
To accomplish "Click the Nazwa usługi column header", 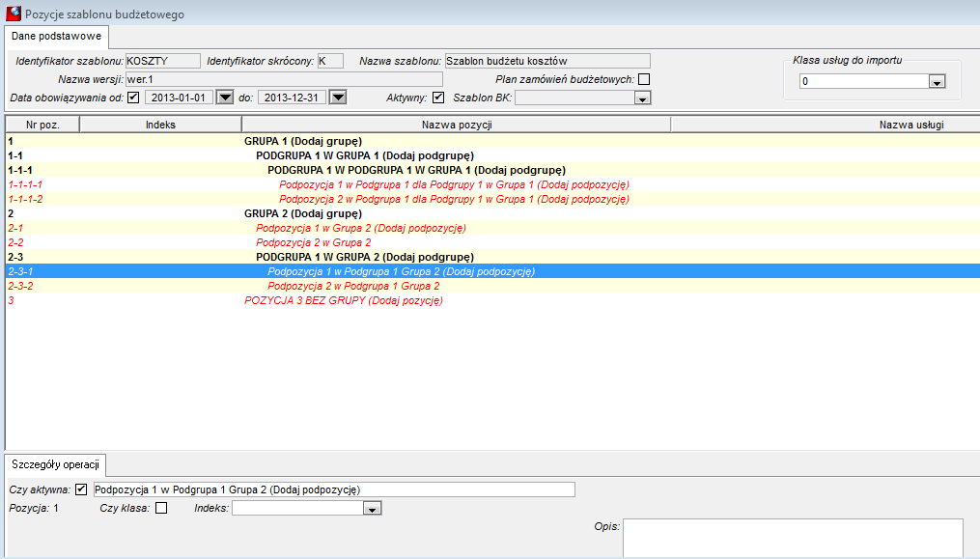I will click(825, 125).
